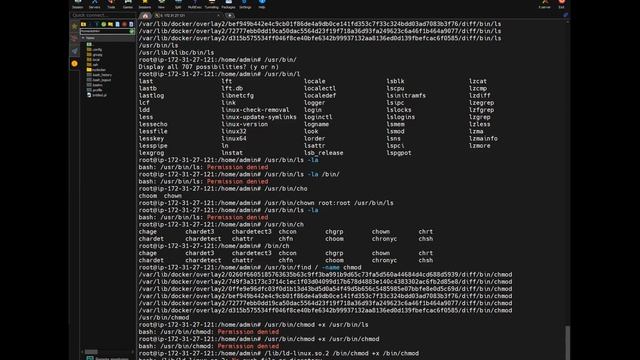Open the Settings toolbar button
This screenshot has height=360, width=640.
click(x=245, y=4)
